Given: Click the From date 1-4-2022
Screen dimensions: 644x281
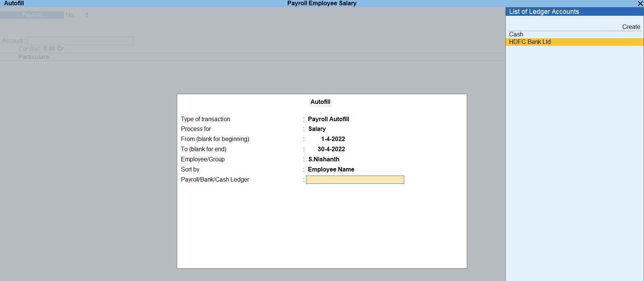Looking at the screenshot, I should coord(333,139).
